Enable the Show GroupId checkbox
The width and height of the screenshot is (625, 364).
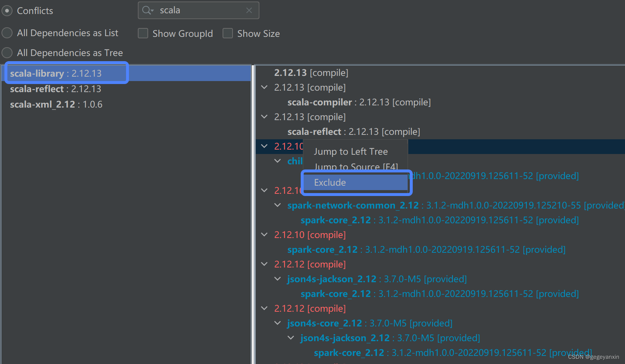point(143,34)
